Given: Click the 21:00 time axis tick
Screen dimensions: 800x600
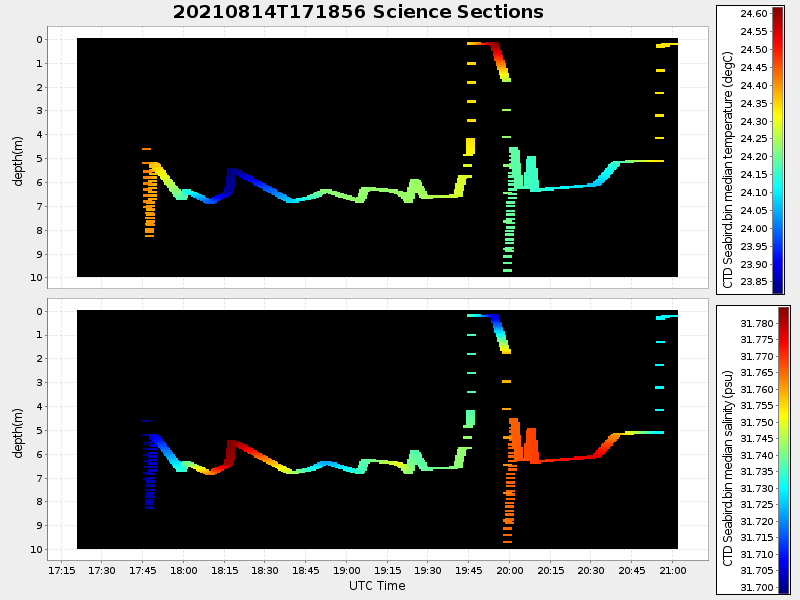Looking at the screenshot, I should (x=672, y=570).
